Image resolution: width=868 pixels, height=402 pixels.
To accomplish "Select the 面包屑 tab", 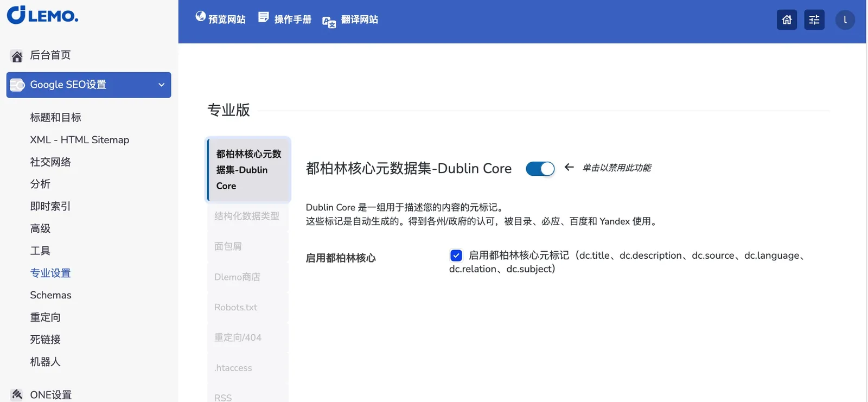I will [228, 246].
